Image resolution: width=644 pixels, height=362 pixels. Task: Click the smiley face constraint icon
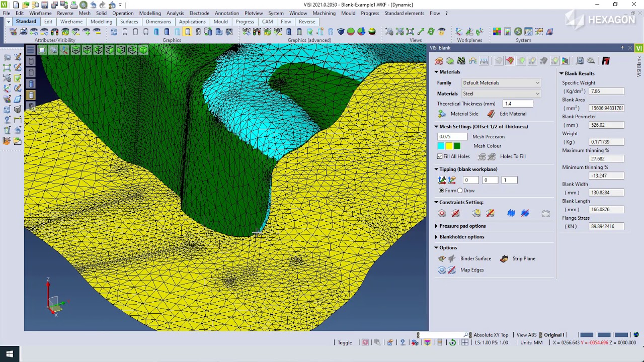point(476,214)
